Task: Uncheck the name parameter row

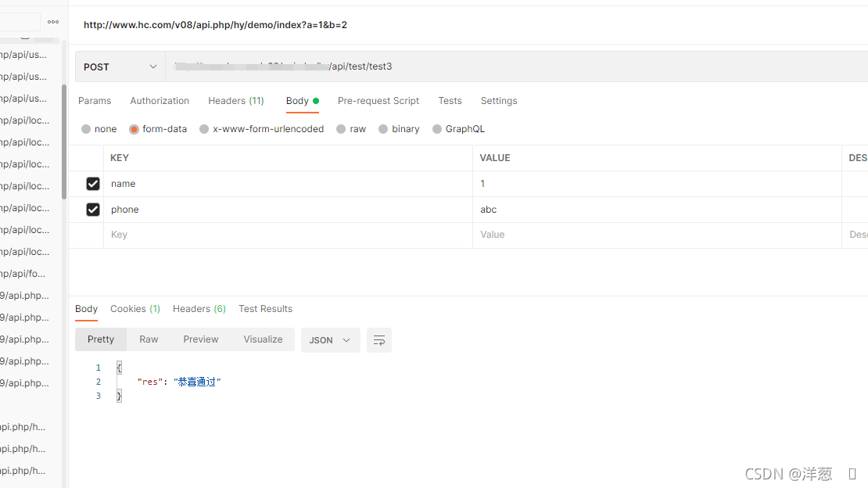Action: [x=93, y=184]
